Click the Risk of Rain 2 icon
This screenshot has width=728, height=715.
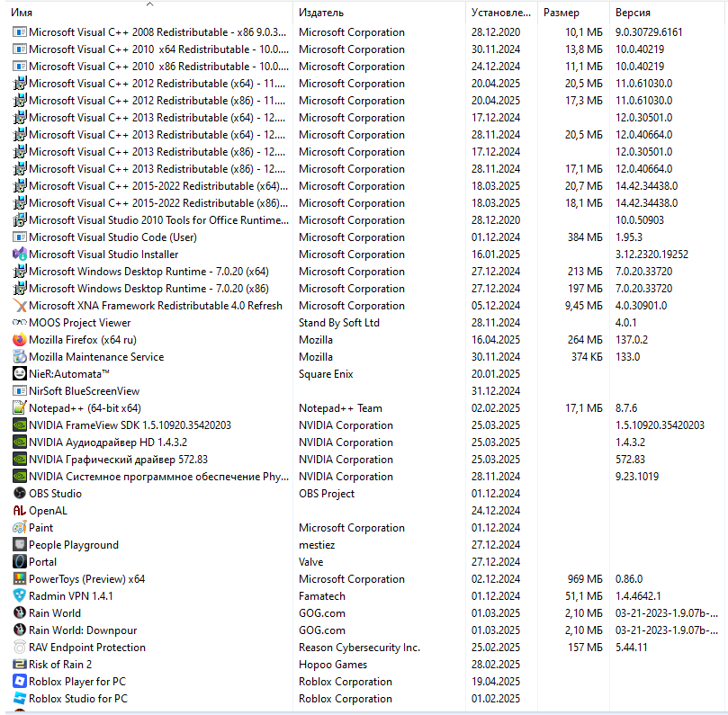[x=20, y=665]
